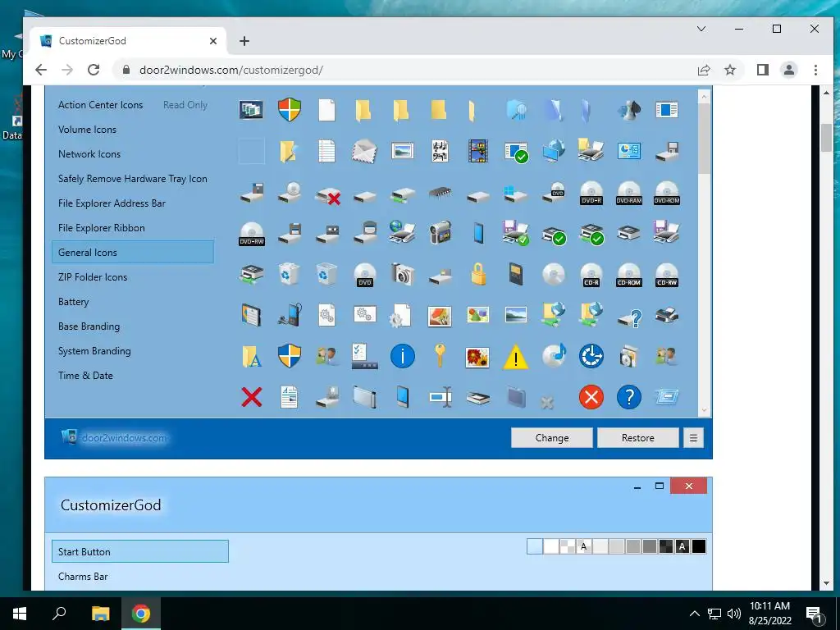Click the Change button
840x630 pixels.
tap(552, 438)
